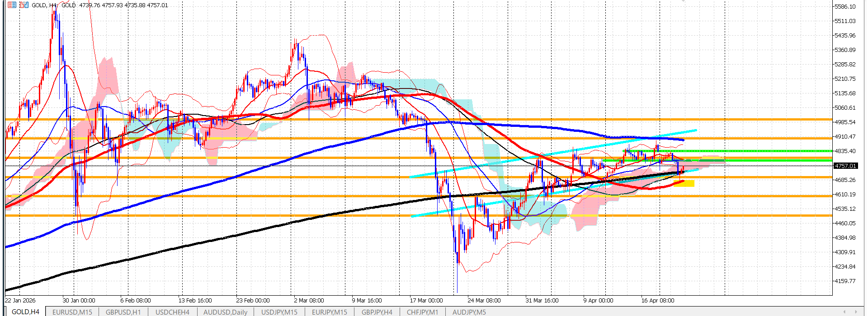Viewport: 868px width, 316px height.
Task: Click the 2 Mar 08:00 time label
Action: pos(309,300)
